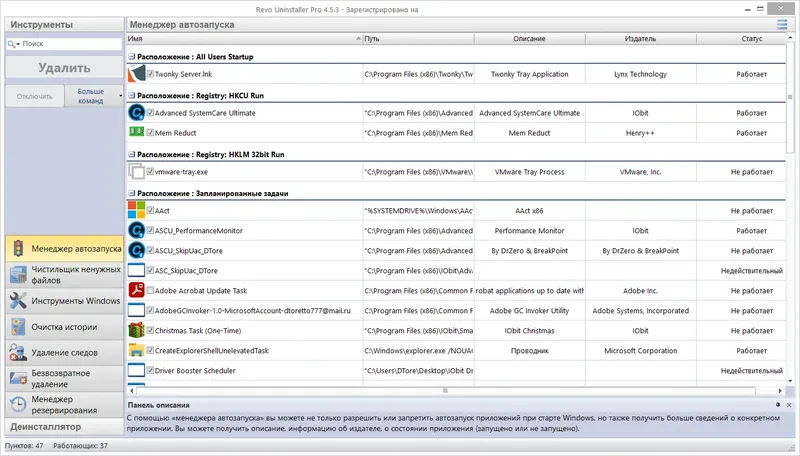Collapse the Запланированные задачи group
This screenshot has height=456, width=800.
click(132, 193)
